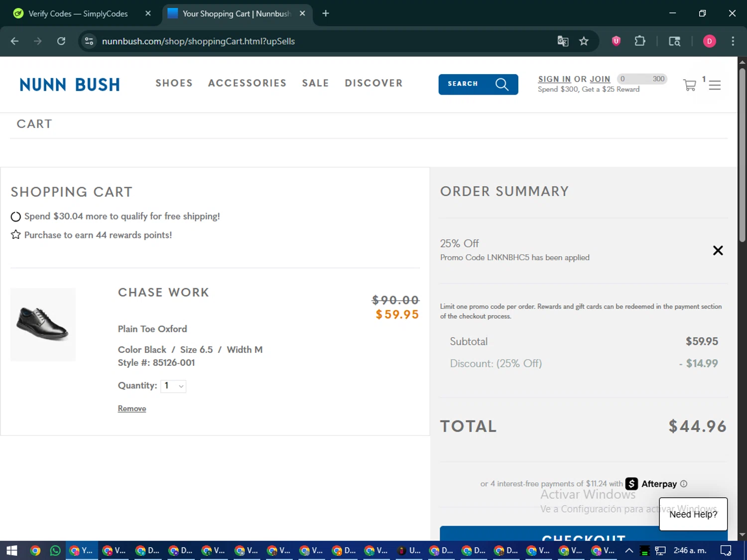Open the DISCOVER menu
This screenshot has width=747, height=560.
pos(373,83)
